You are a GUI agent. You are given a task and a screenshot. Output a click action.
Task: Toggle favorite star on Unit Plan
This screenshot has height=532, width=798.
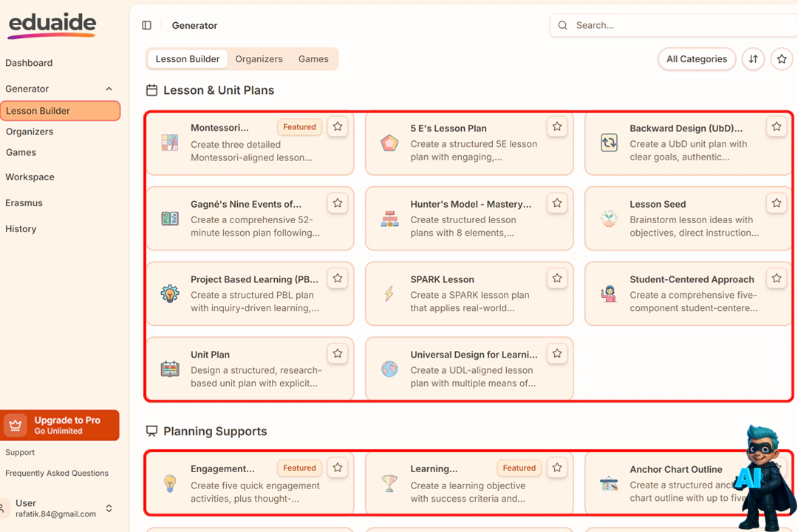click(x=338, y=354)
